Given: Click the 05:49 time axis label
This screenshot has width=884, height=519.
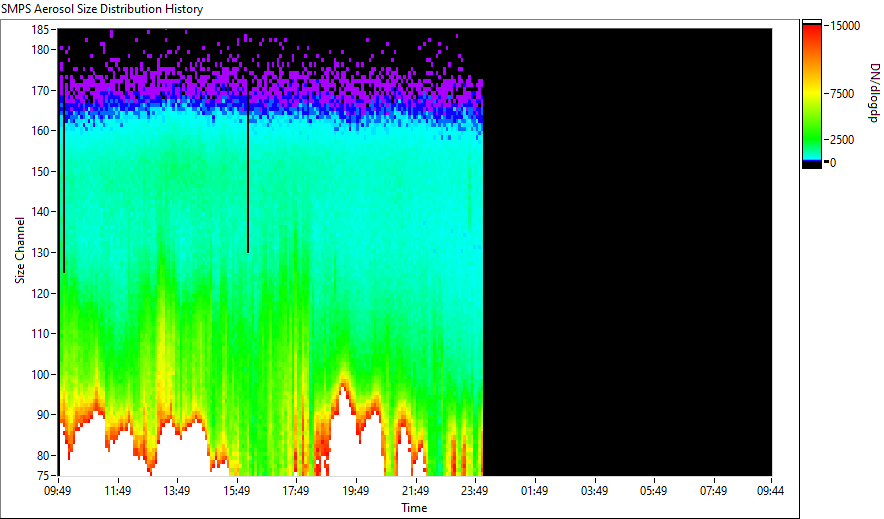Looking at the screenshot, I should [x=653, y=491].
